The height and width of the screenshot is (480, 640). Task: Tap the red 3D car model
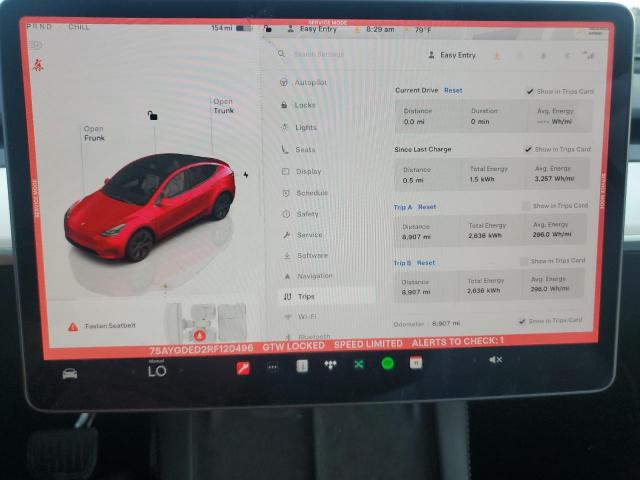click(x=150, y=206)
